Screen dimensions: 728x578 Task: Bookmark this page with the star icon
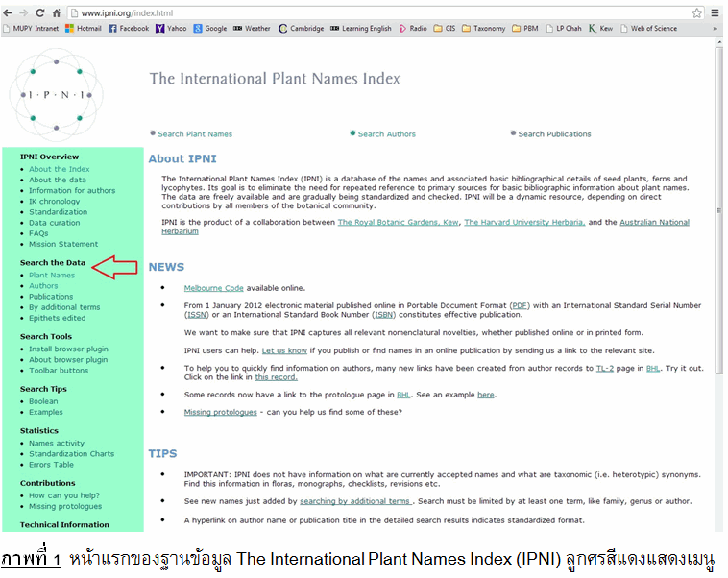click(697, 13)
